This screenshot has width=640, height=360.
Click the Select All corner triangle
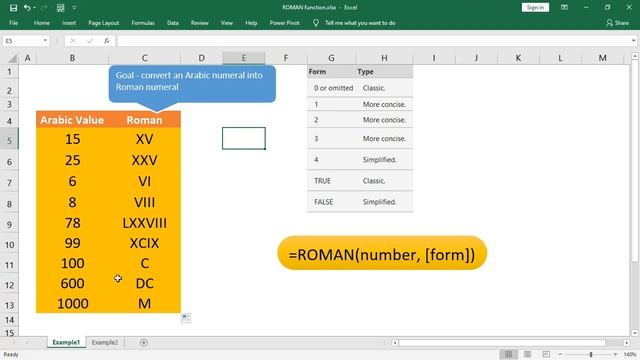click(12, 58)
